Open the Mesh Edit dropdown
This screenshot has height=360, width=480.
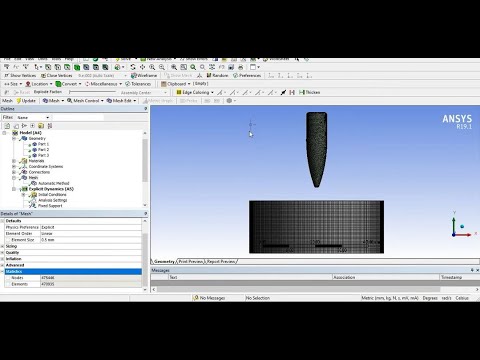(x=121, y=100)
